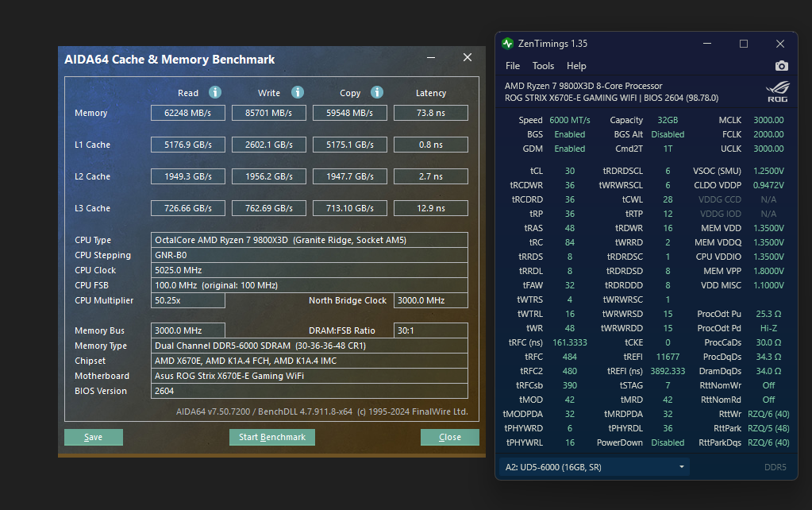Click Memory Read value 62248 MB/s
This screenshot has width=812, height=510.
188,113
